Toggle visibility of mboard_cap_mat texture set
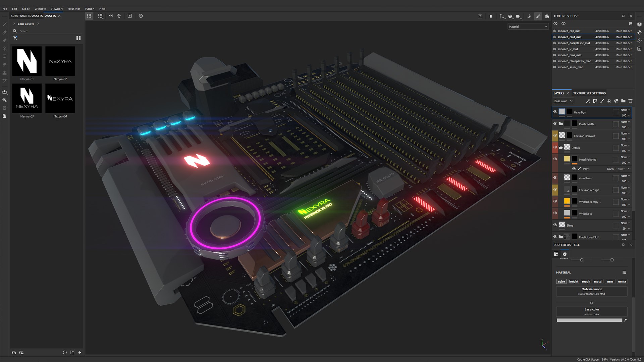Viewport: 644px width, 362px height. (x=555, y=31)
